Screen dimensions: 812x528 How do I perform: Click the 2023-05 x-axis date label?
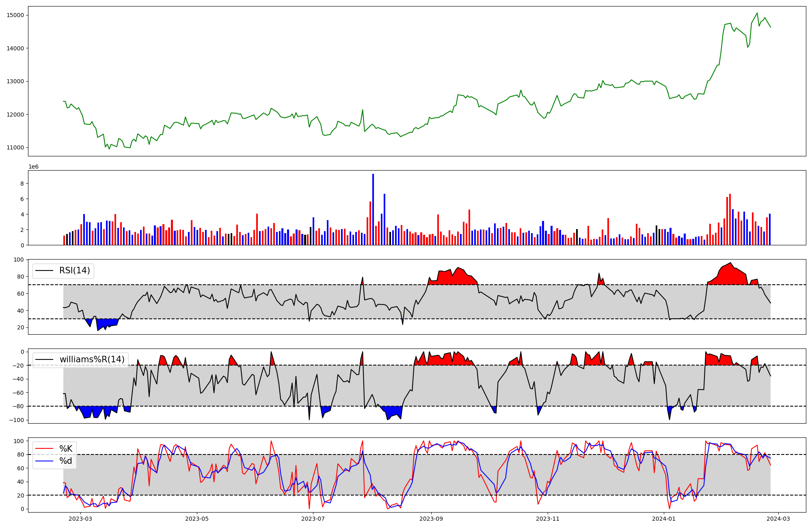[x=197, y=519]
